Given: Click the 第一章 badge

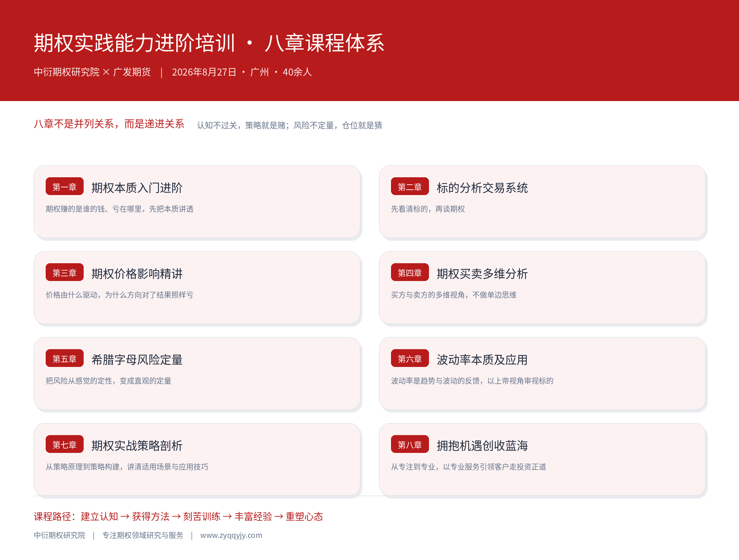Looking at the screenshot, I should tap(64, 186).
